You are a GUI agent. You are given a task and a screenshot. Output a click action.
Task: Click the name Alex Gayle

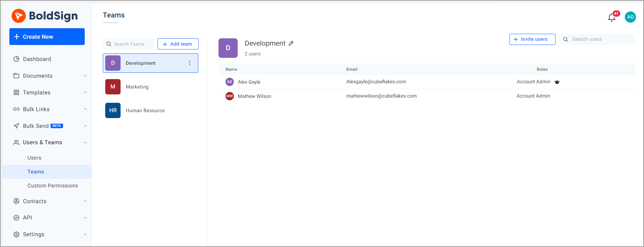(x=249, y=82)
